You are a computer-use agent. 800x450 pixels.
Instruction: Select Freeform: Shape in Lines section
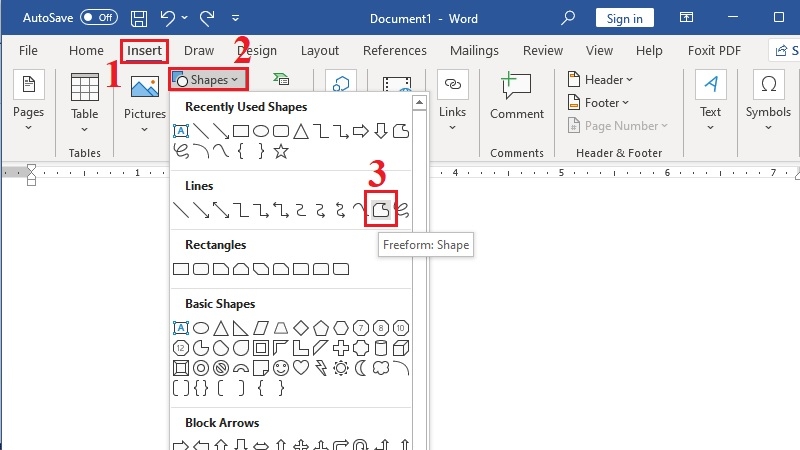pos(381,210)
